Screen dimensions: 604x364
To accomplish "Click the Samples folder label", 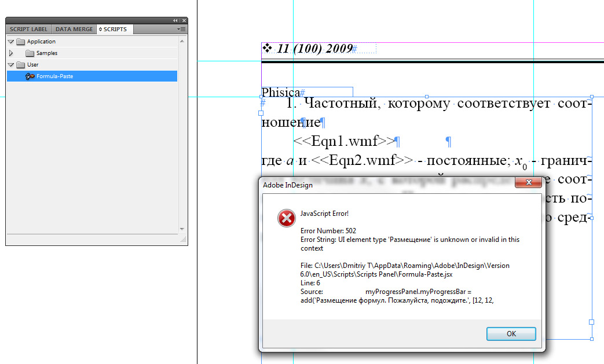I will (x=47, y=53).
